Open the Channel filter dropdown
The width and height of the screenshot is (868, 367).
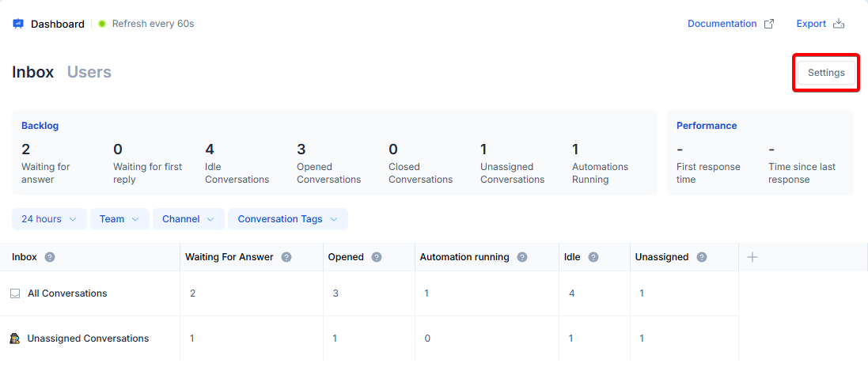click(188, 219)
